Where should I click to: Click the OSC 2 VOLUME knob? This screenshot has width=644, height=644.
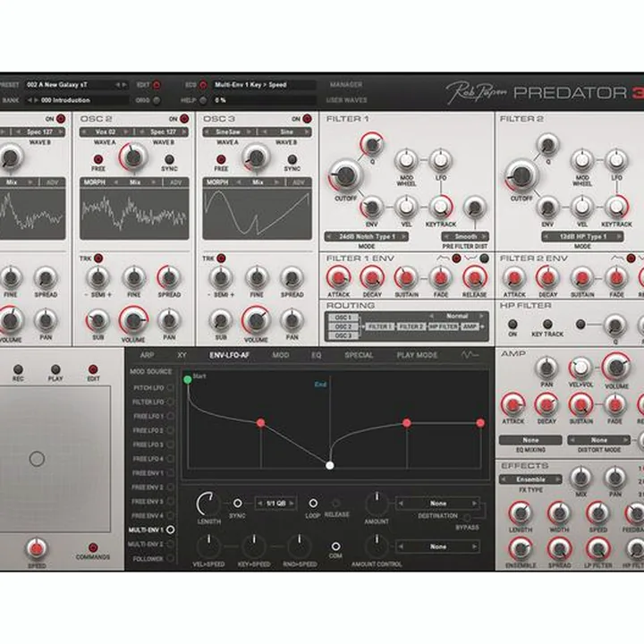pos(133,321)
